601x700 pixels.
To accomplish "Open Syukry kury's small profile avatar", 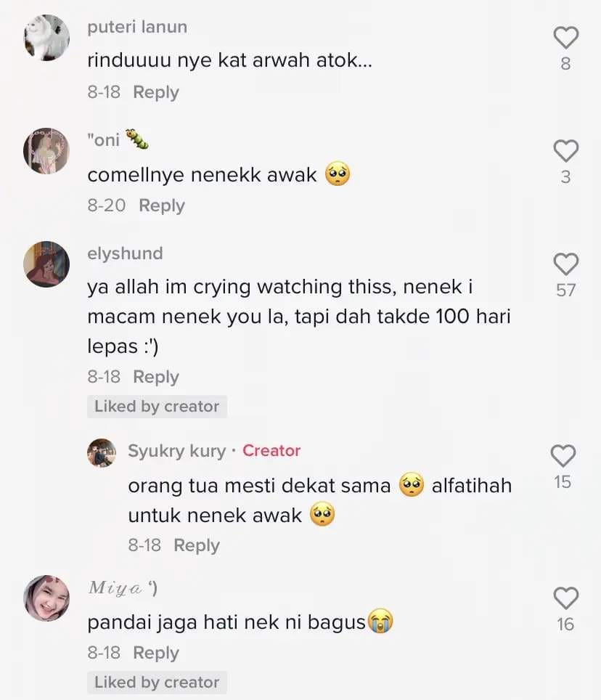I will point(102,452).
